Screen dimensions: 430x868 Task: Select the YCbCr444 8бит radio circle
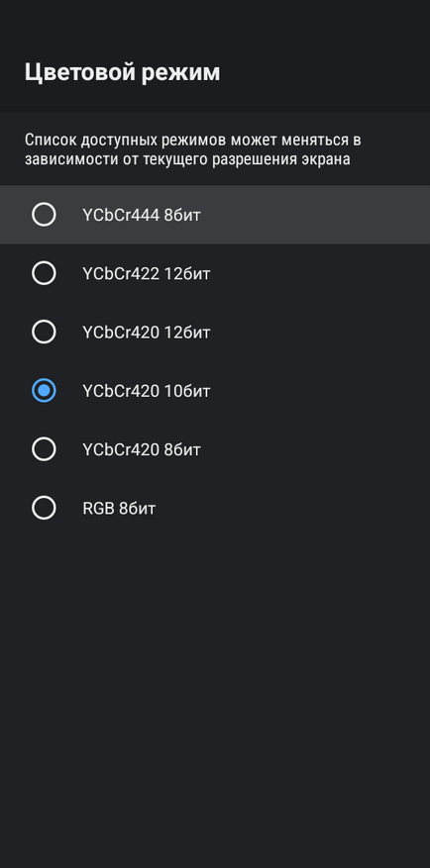(x=44, y=214)
